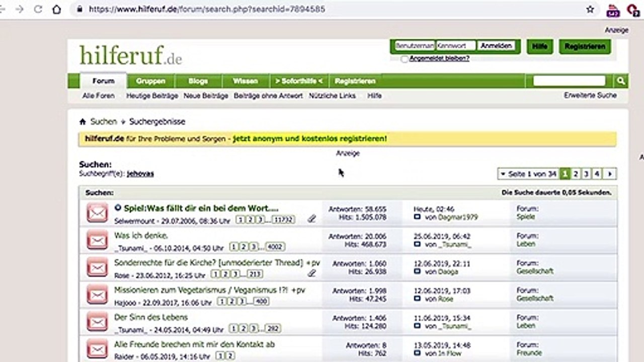Click jetzt anonym und kostenlos registrieren link
This screenshot has width=644, height=362.
(310, 138)
